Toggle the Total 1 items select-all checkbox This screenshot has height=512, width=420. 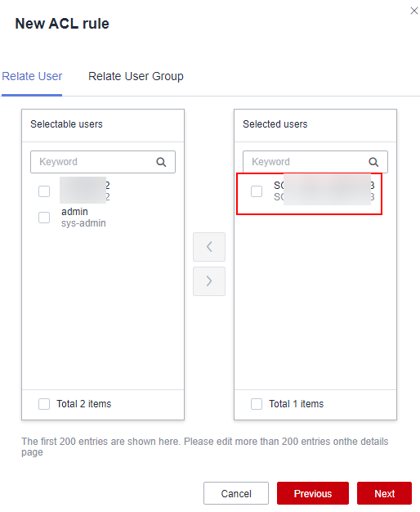click(x=257, y=404)
